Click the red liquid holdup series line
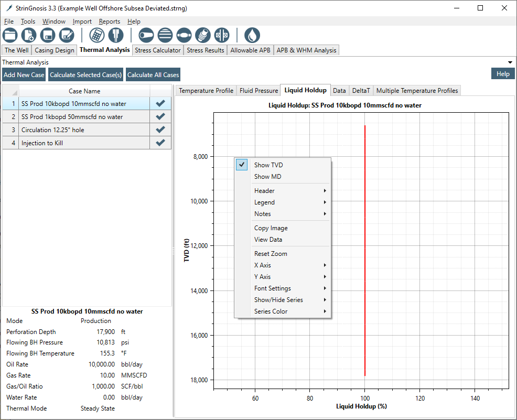 tap(365, 346)
